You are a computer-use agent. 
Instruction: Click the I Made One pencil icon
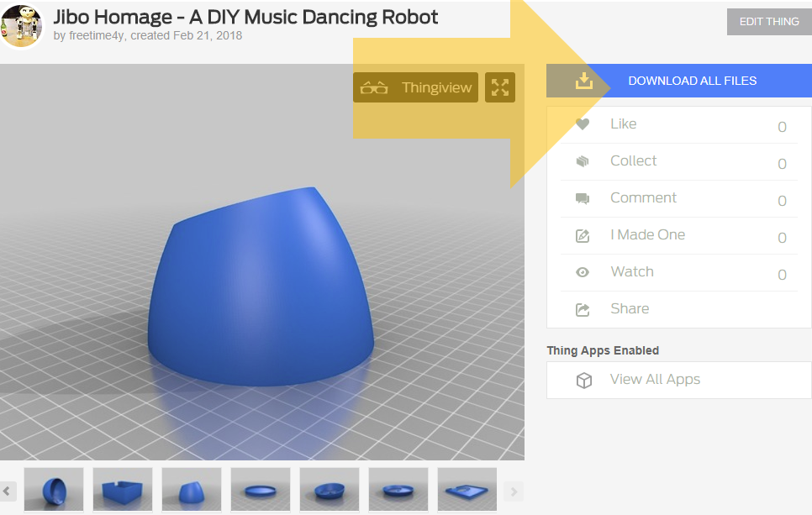(x=583, y=235)
